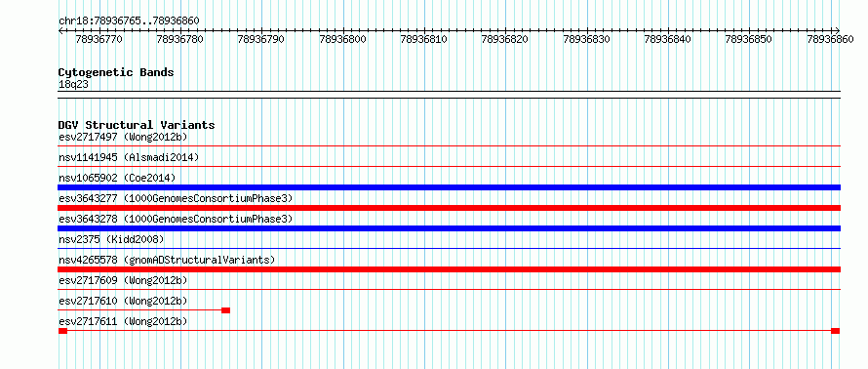Click ruler position 78936770
This screenshot has height=369, width=868.
point(99,39)
